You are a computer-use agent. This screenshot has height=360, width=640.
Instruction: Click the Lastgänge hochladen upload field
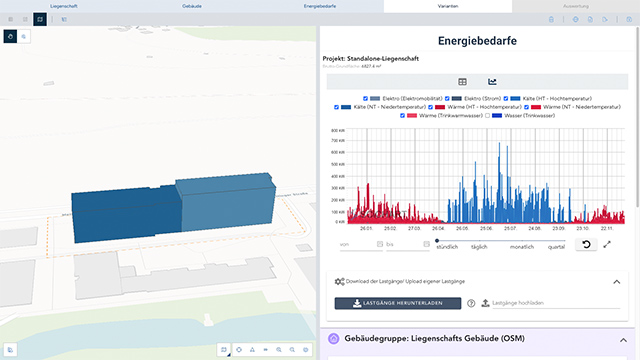(x=556, y=303)
